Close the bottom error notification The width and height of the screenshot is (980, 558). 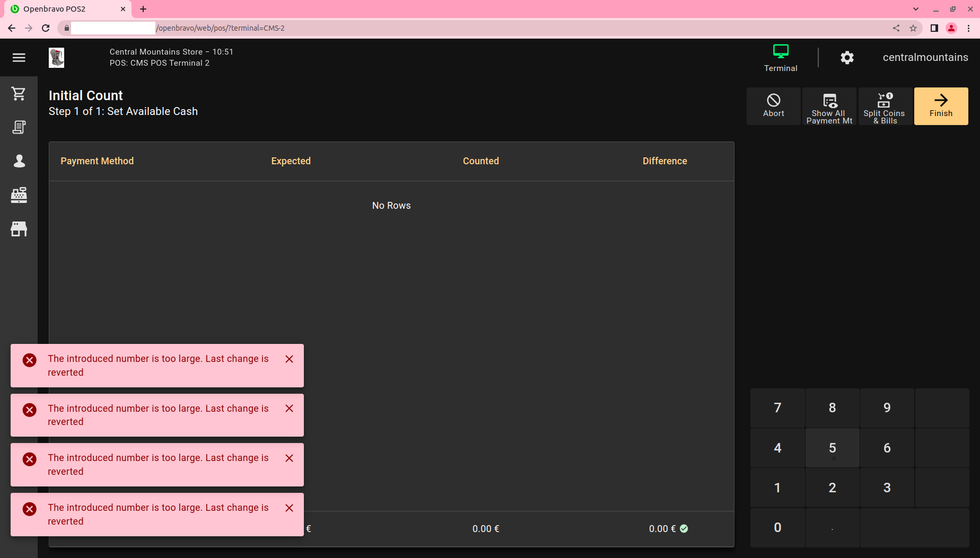[x=289, y=508]
